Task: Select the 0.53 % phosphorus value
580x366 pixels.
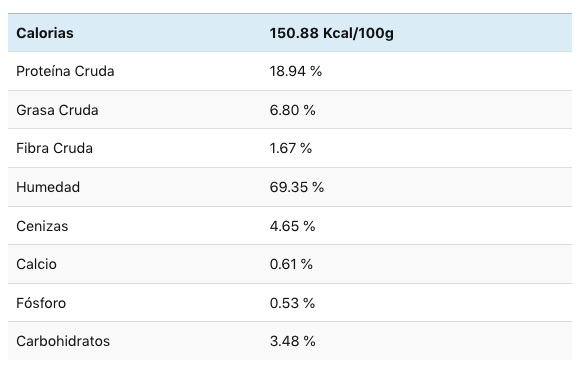Action: pos(292,303)
